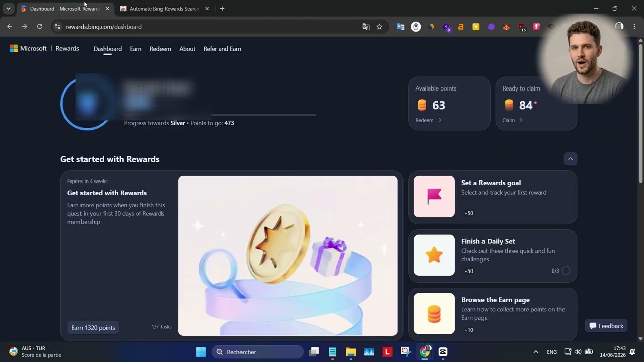Reload the Rewards dashboard page
The height and width of the screenshot is (362, 644).
click(x=40, y=27)
